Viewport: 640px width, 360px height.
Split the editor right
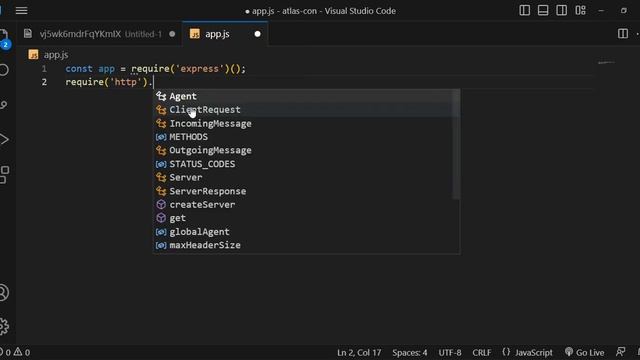pos(623,33)
